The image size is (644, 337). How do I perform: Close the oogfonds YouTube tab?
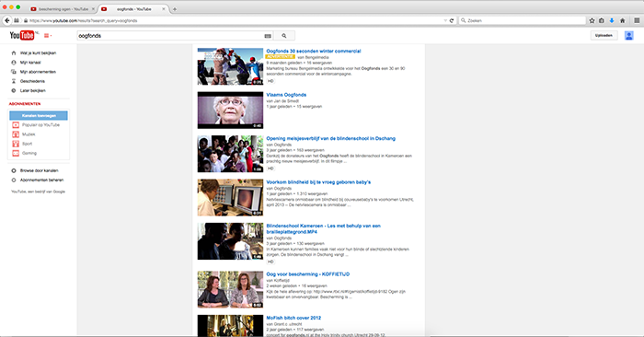tap(164, 9)
